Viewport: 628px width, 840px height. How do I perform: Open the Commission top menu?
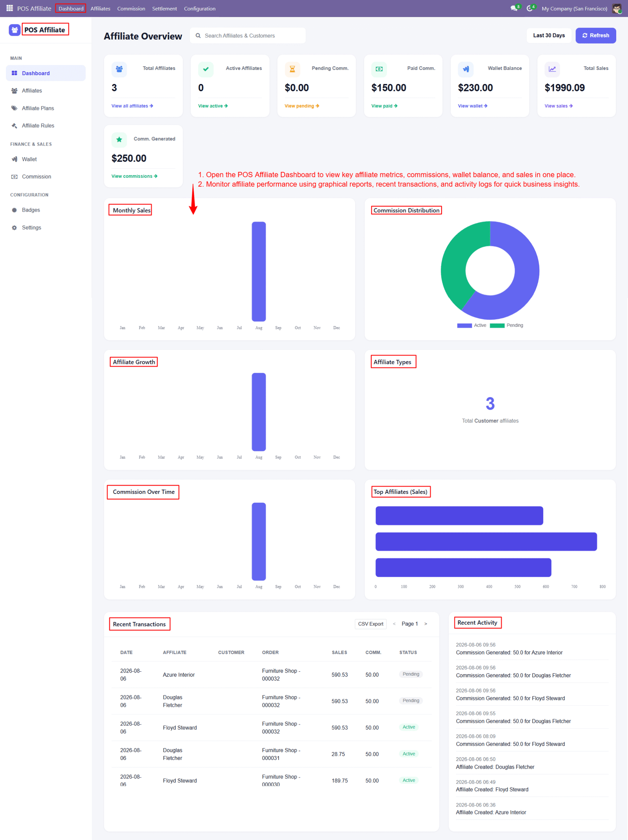pos(131,8)
